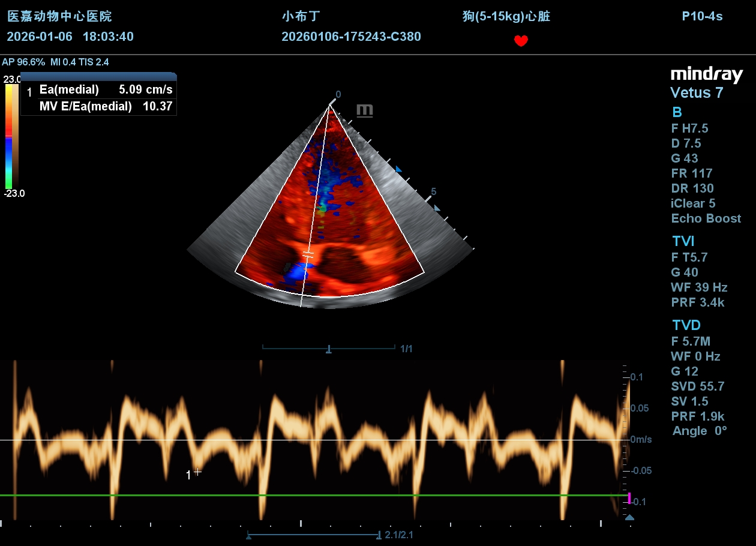Image resolution: width=756 pixels, height=546 pixels.
Task: Click the AP 96.6% readout
Action: [23, 62]
